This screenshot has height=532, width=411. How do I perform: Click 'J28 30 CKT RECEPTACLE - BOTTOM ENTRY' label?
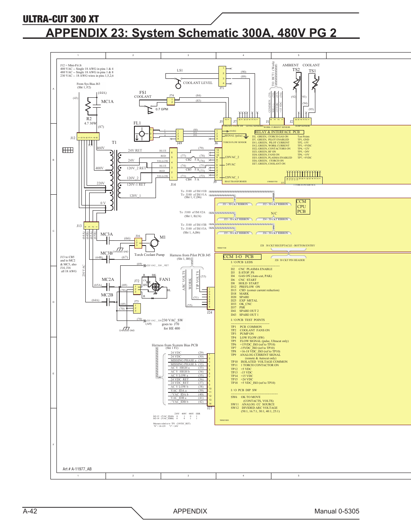point(287,246)
